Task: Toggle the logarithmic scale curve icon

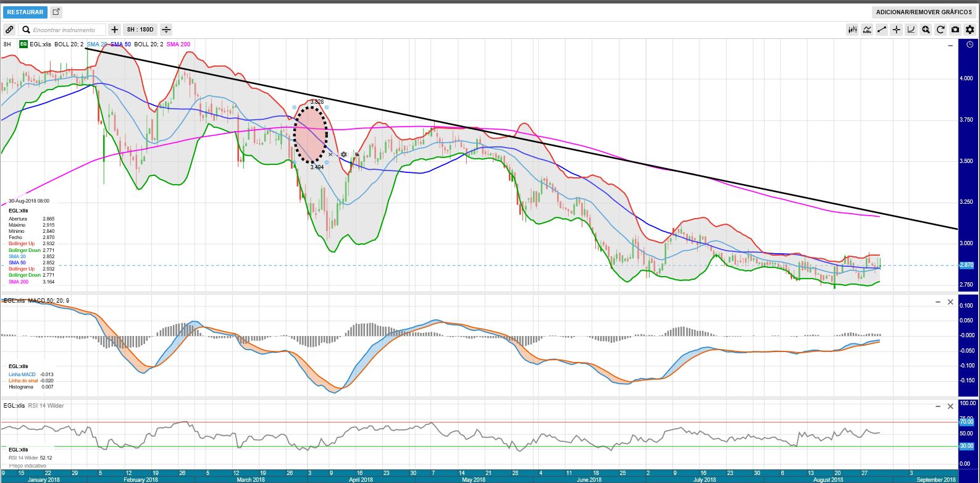Action: [x=911, y=30]
